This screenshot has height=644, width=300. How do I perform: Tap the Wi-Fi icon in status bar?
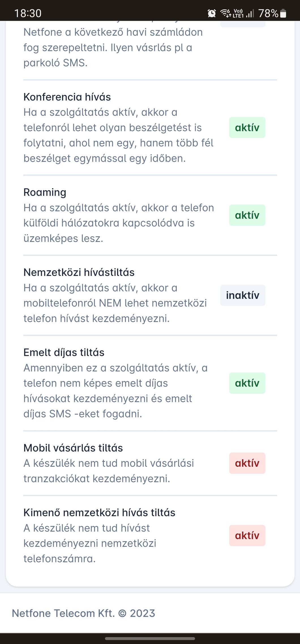[226, 13]
